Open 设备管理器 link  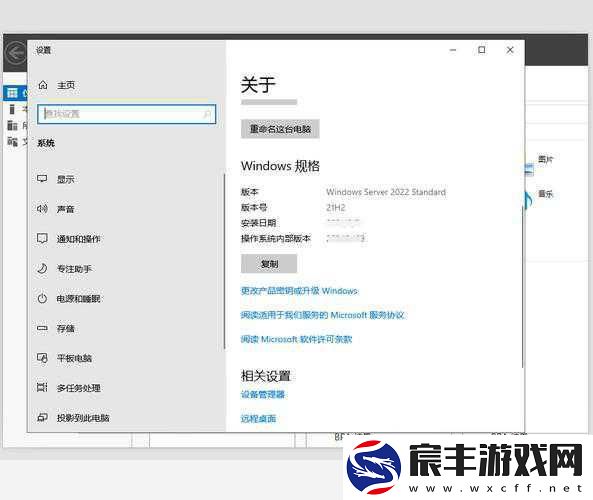263,394
